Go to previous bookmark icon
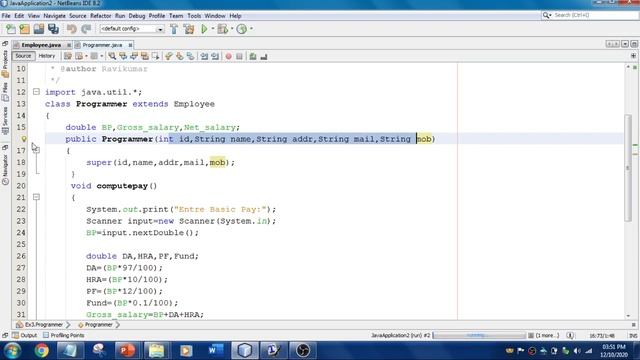 coord(169,56)
